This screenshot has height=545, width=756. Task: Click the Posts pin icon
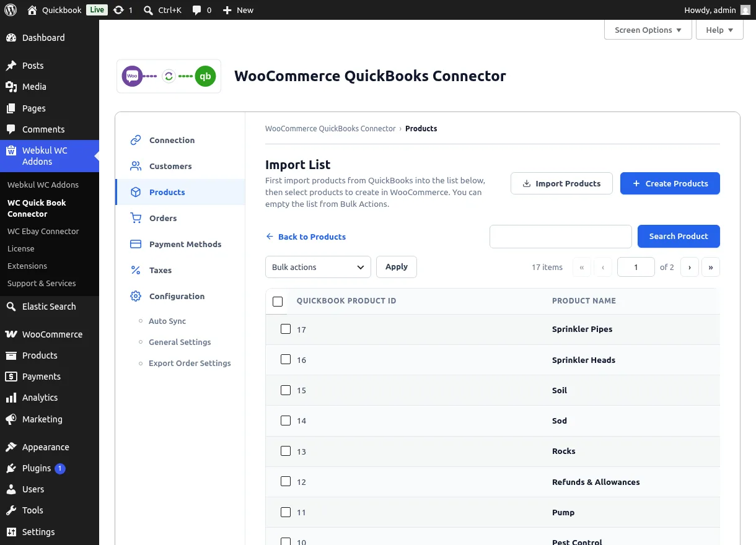pos(11,66)
